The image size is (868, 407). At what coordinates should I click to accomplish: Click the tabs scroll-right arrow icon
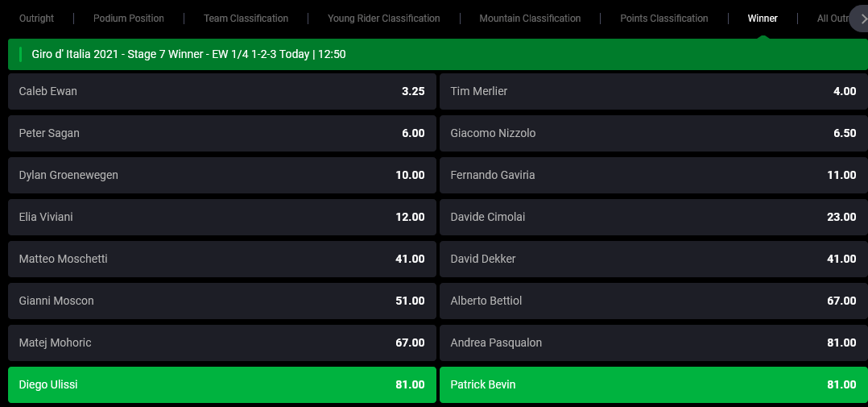(862, 19)
